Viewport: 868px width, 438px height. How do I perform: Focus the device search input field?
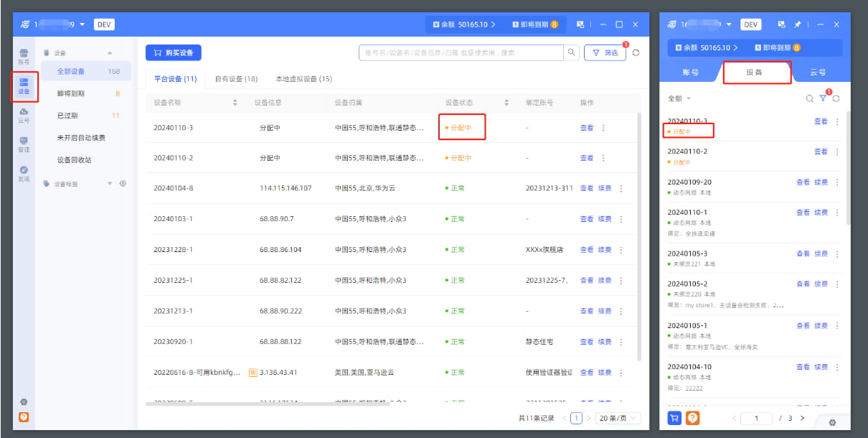tap(461, 52)
